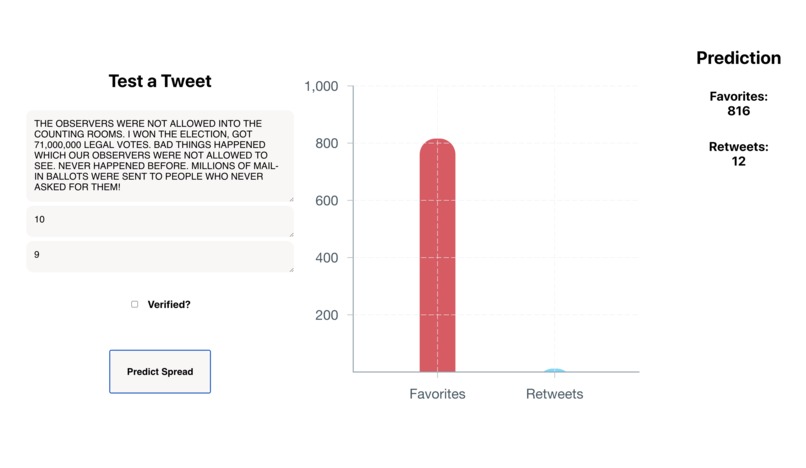The height and width of the screenshot is (468, 806).
Task: Click the 800 y-axis tick label
Action: [x=327, y=143]
